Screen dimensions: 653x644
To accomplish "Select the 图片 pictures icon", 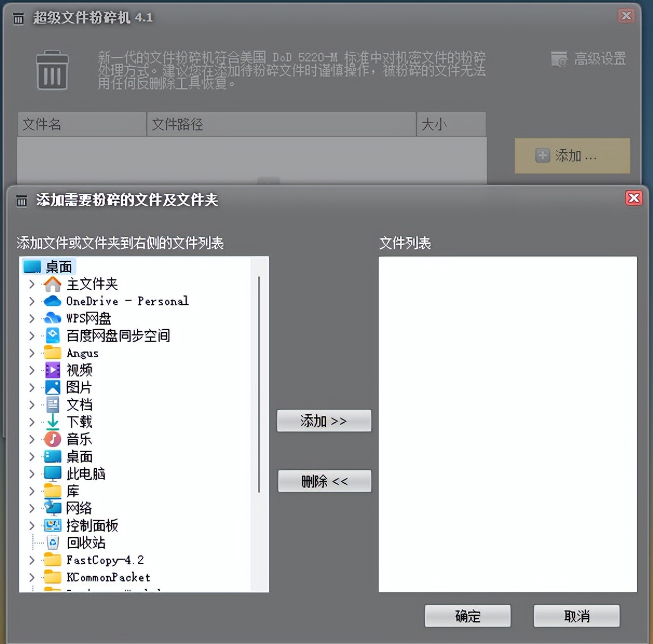I will (52, 387).
